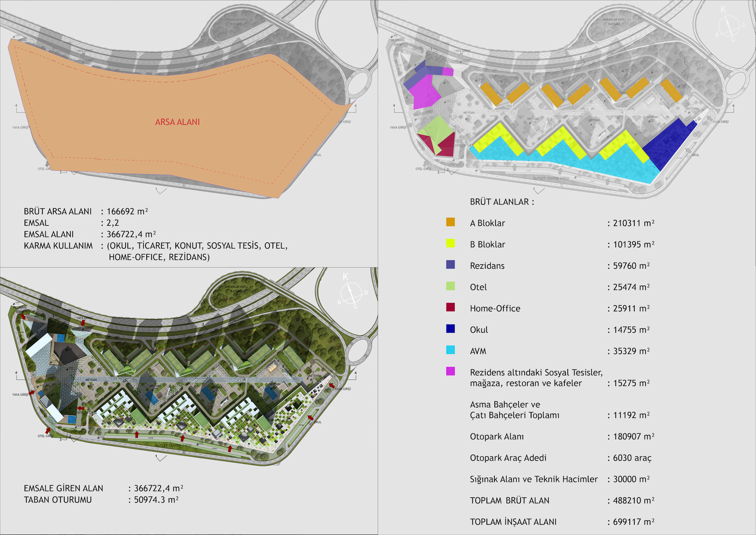756x535 pixels.
Task: Click the compass icon in the top-right map
Action: 729,26
